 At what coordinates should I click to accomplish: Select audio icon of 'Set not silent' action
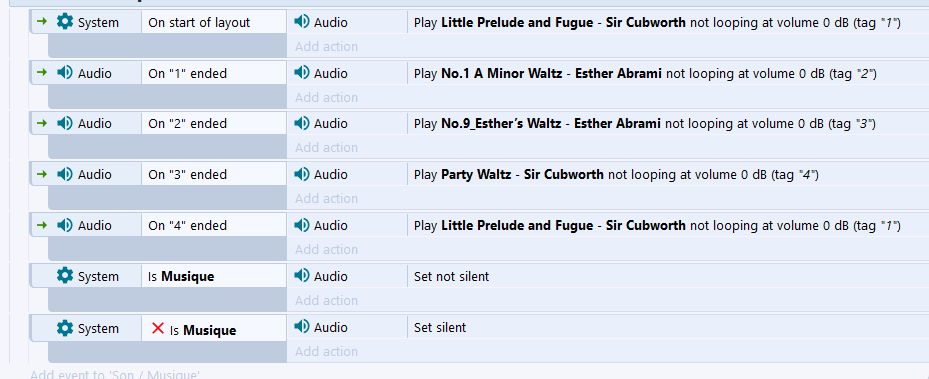click(302, 276)
